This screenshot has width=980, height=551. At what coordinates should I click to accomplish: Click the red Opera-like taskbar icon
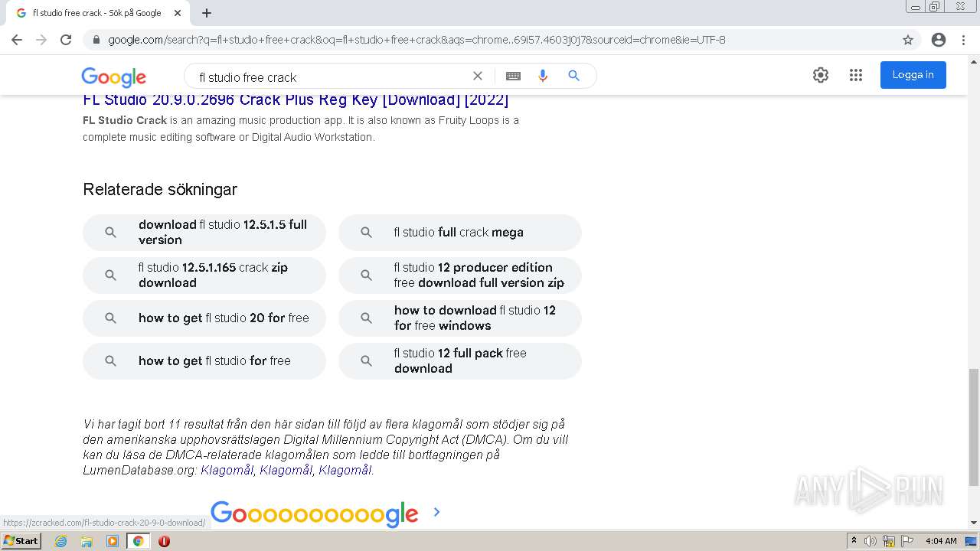coord(164,541)
